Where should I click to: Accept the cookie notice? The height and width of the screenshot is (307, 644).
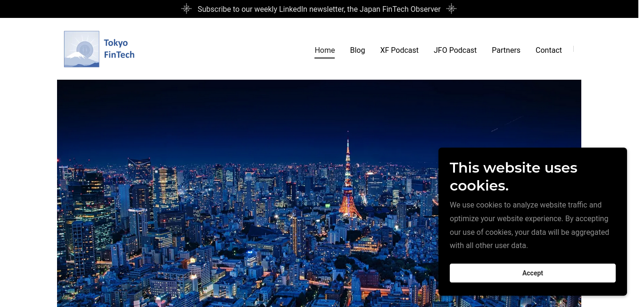(x=533, y=273)
